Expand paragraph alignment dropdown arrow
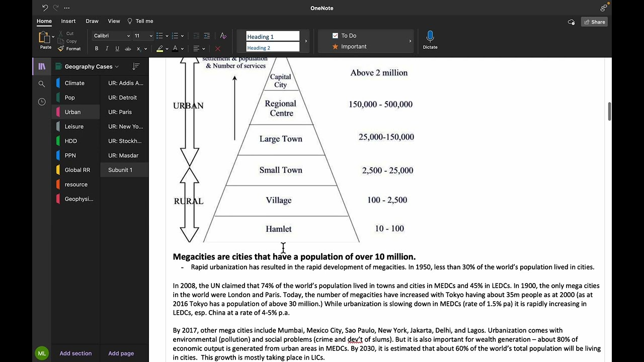Viewport: 644px width, 362px height. (x=204, y=49)
